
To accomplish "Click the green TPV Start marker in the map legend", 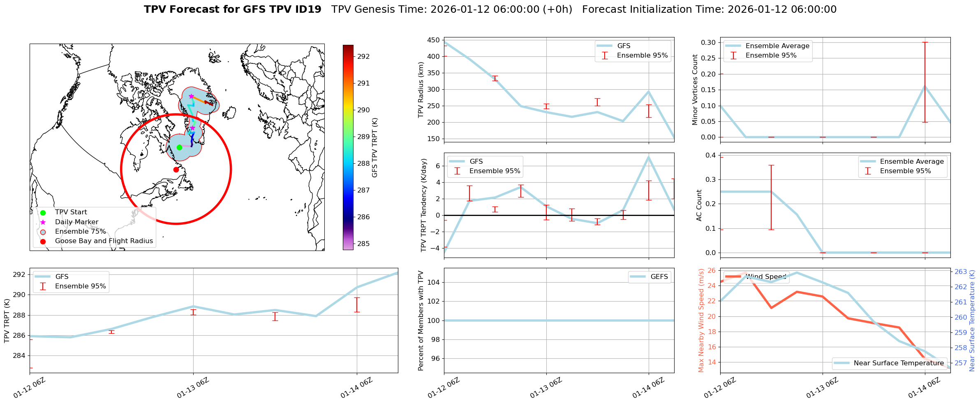I will (x=43, y=213).
